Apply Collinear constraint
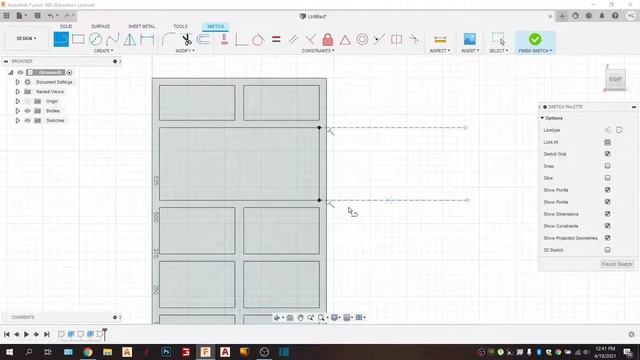640x360 pixels. click(379, 40)
